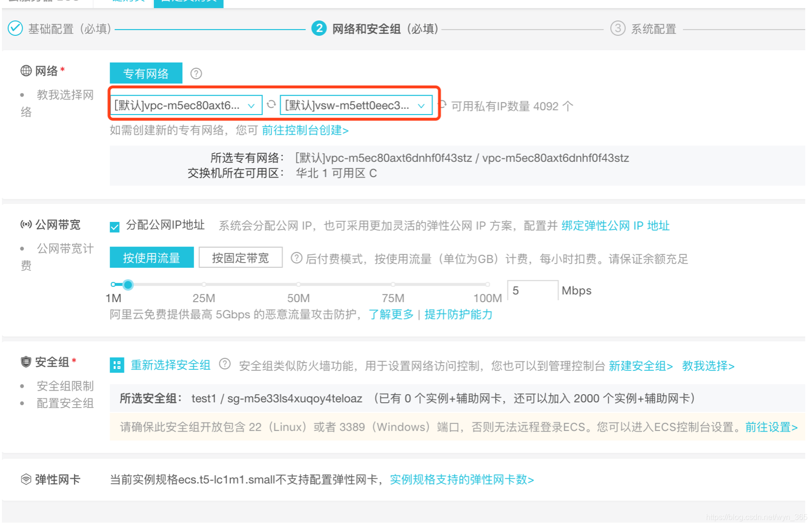The width and height of the screenshot is (812, 526).
Task: Open 提升防护能力 link
Action: (x=458, y=315)
